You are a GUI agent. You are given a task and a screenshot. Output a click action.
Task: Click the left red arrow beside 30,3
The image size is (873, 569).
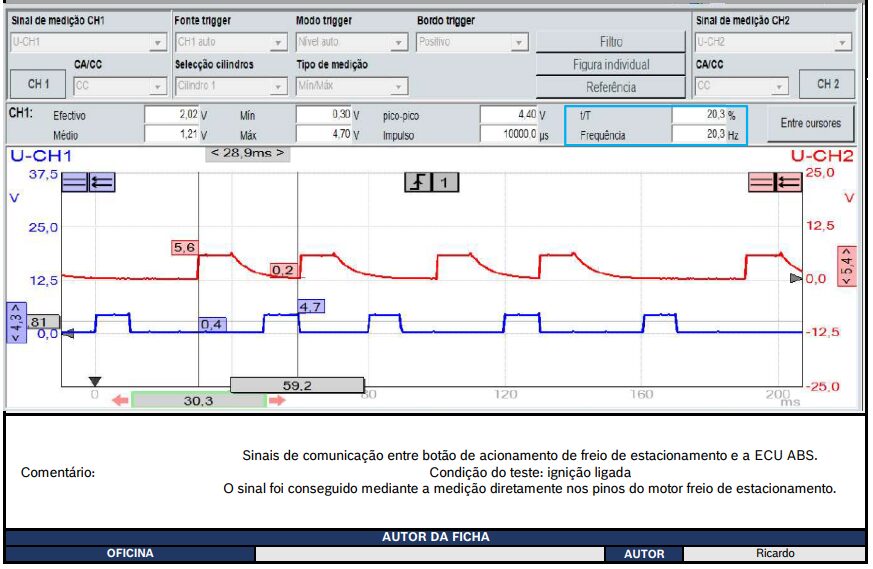pyautogui.click(x=119, y=400)
